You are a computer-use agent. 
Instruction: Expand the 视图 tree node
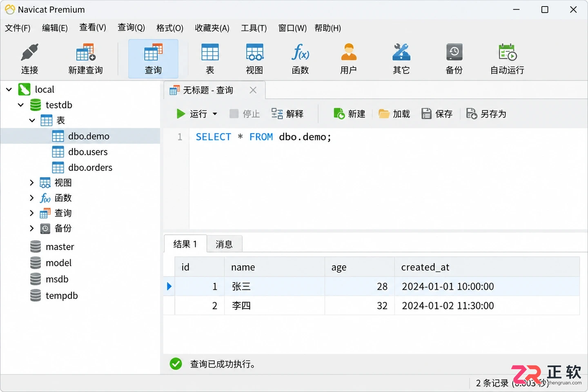pos(32,183)
